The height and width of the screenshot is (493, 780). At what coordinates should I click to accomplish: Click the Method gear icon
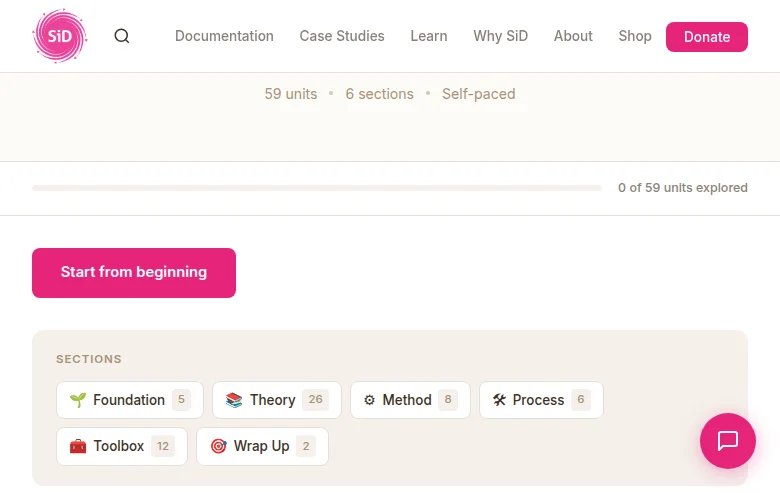pyautogui.click(x=369, y=400)
